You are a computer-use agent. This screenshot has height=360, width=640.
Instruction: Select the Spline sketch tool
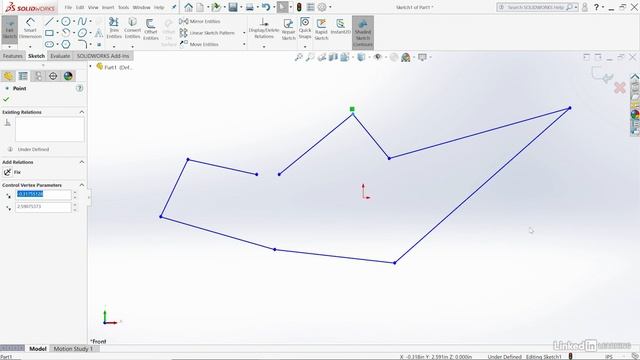[x=82, y=21]
